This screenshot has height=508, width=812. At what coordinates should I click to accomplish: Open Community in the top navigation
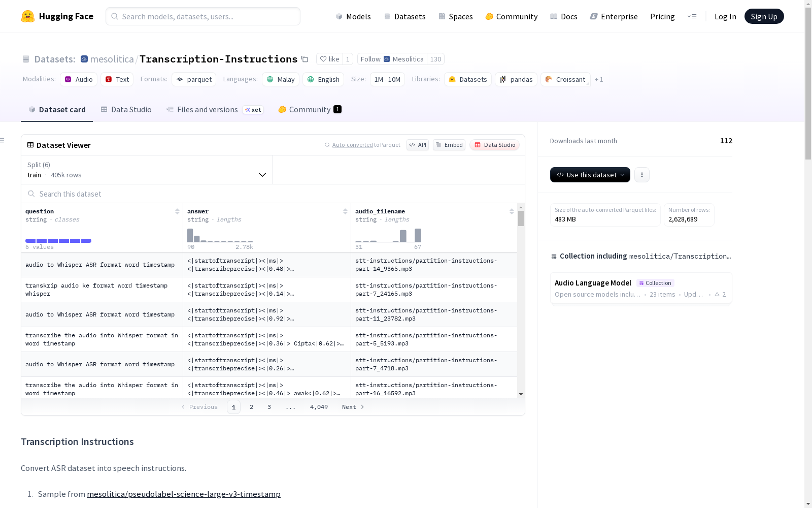tap(512, 16)
